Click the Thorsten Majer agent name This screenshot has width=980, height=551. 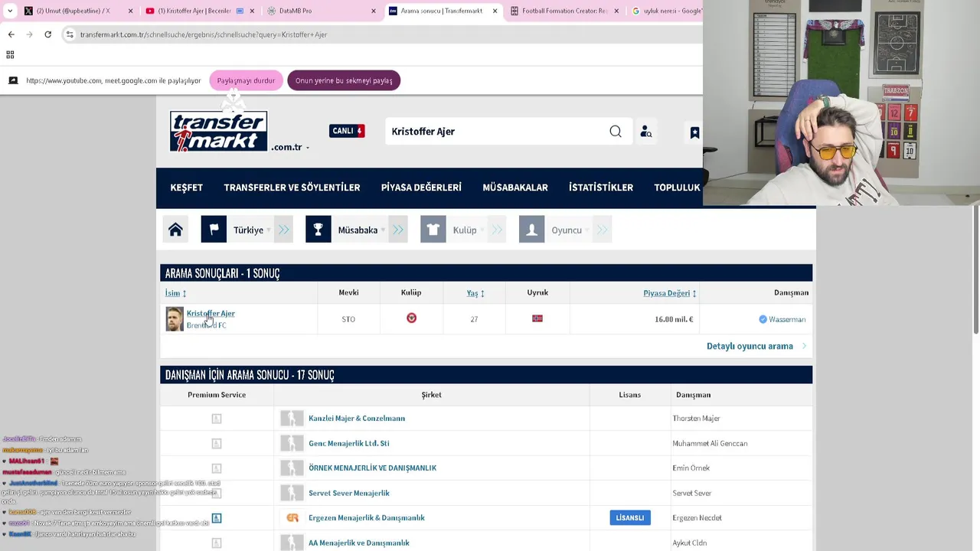pyautogui.click(x=696, y=419)
